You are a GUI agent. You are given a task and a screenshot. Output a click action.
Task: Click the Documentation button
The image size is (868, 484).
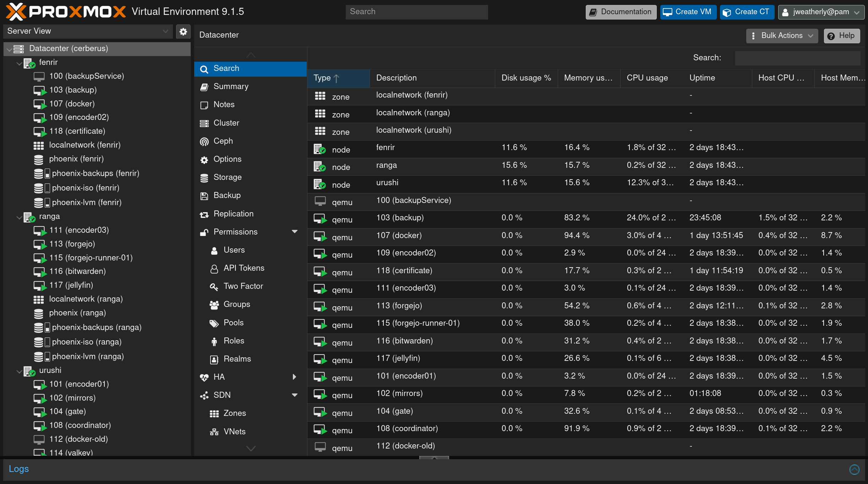click(621, 12)
